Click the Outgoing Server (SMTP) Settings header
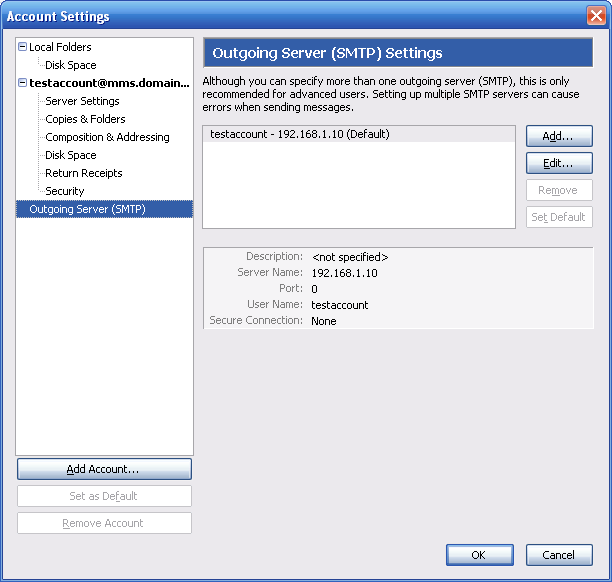Screen dimensions: 612x582 click(x=398, y=53)
